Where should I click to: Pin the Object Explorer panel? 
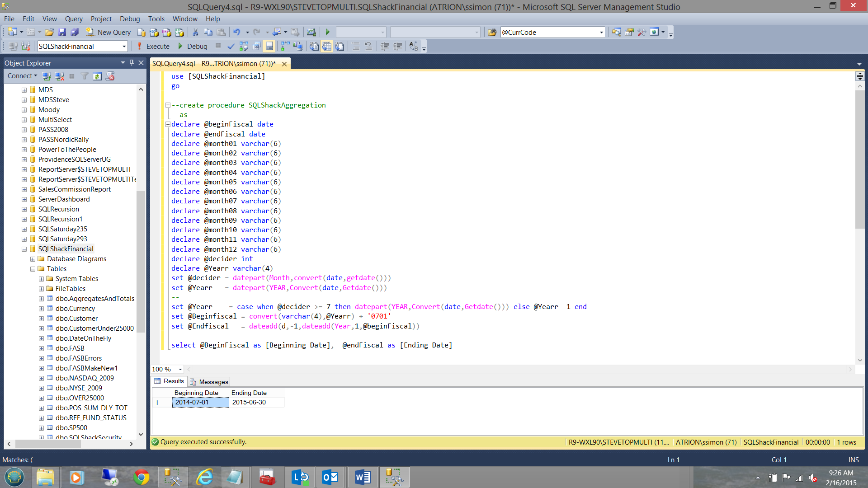click(x=132, y=63)
